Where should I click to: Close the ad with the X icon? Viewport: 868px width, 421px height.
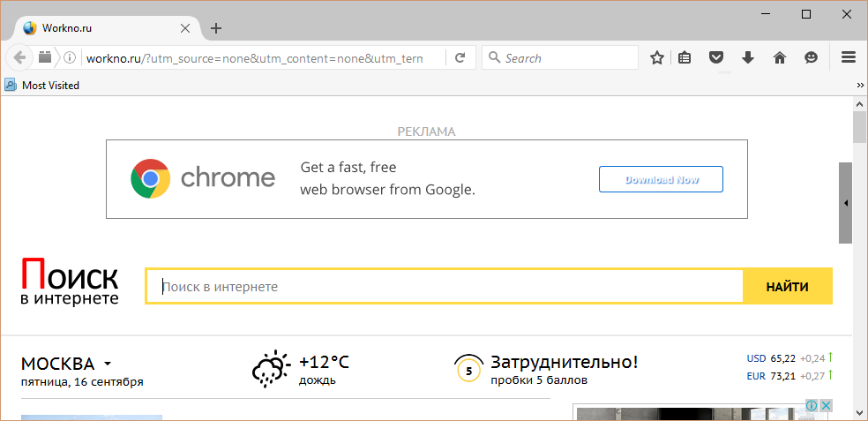point(827,405)
